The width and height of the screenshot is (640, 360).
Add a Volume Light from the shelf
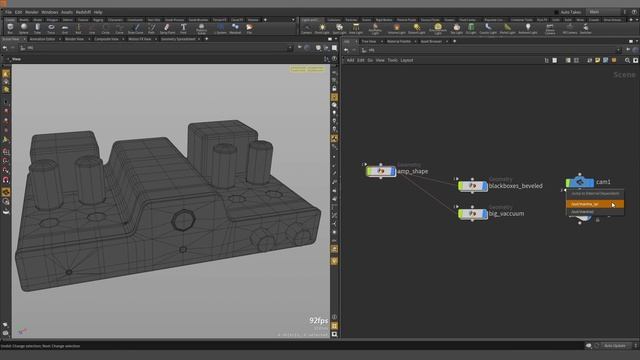tap(396, 29)
